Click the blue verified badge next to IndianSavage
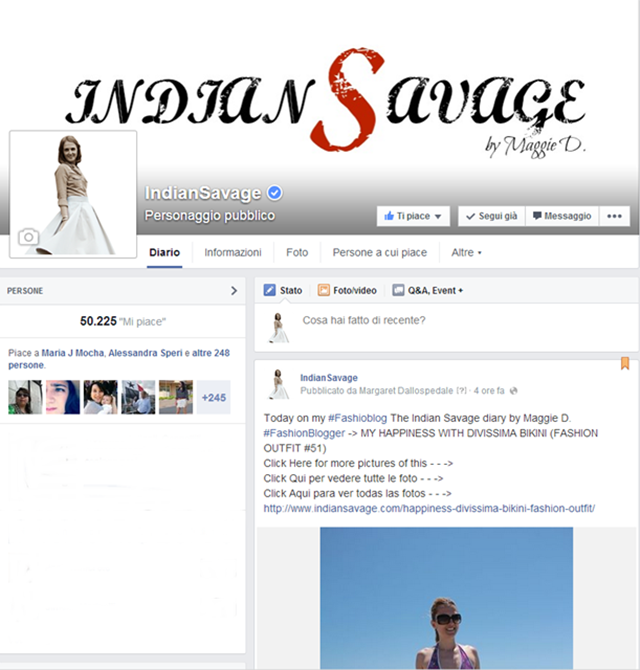This screenshot has width=640, height=670. (x=275, y=193)
